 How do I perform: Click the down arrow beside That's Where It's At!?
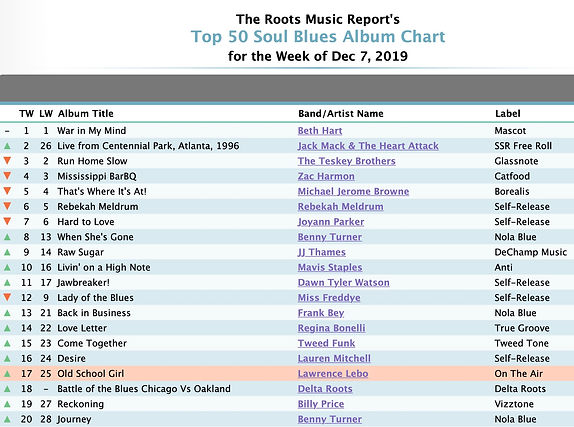[7, 191]
